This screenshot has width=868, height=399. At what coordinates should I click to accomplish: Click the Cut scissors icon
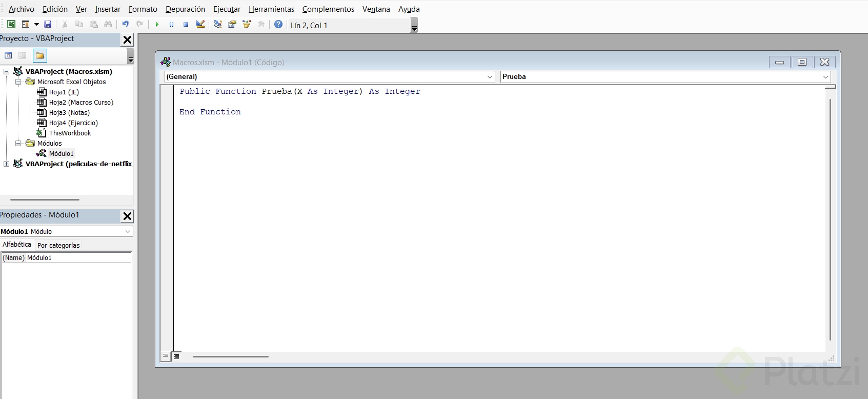[65, 24]
